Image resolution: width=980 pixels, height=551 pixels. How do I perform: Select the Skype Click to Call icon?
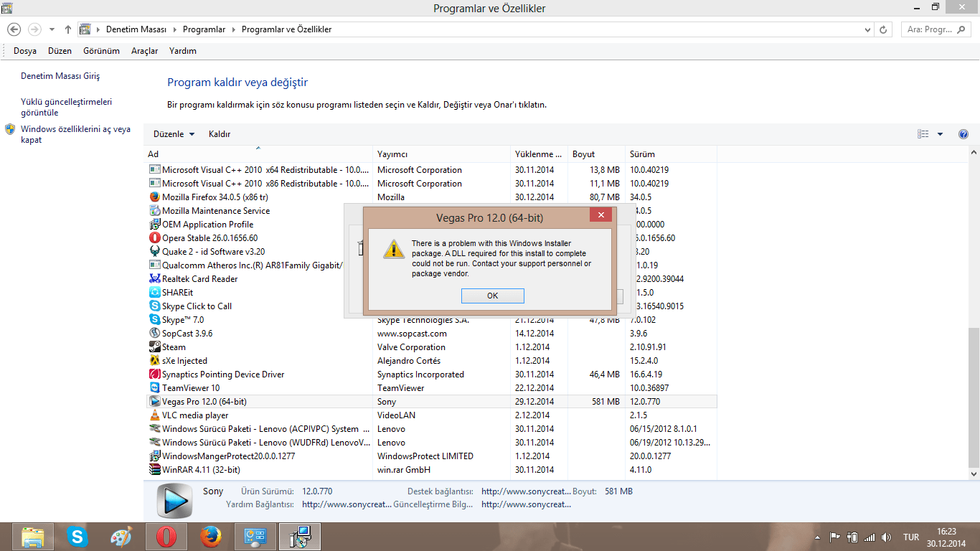(x=154, y=306)
